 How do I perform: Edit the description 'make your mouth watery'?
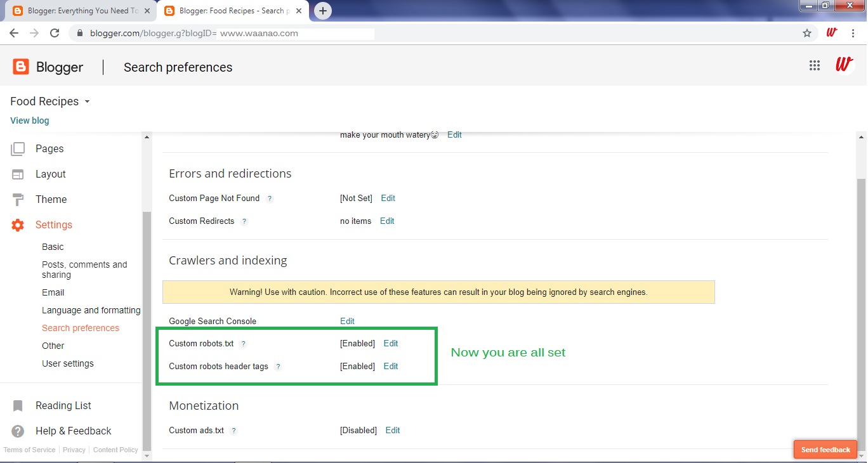454,135
